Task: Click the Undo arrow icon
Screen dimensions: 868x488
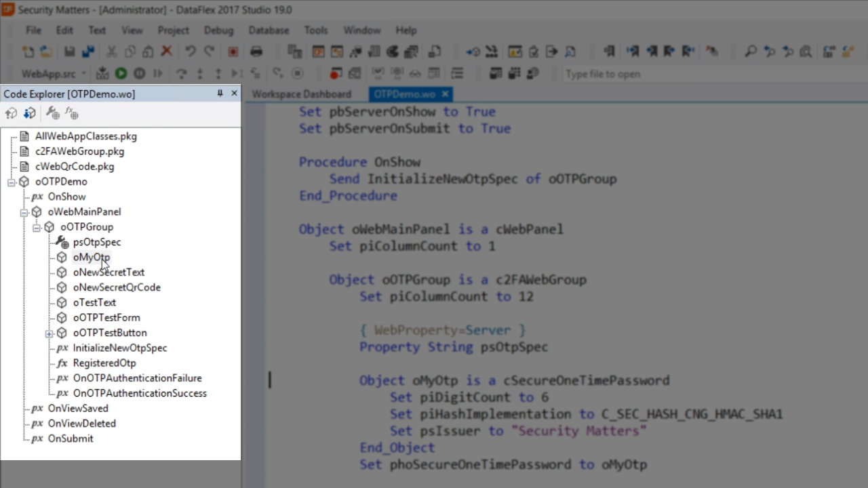Action: (191, 52)
